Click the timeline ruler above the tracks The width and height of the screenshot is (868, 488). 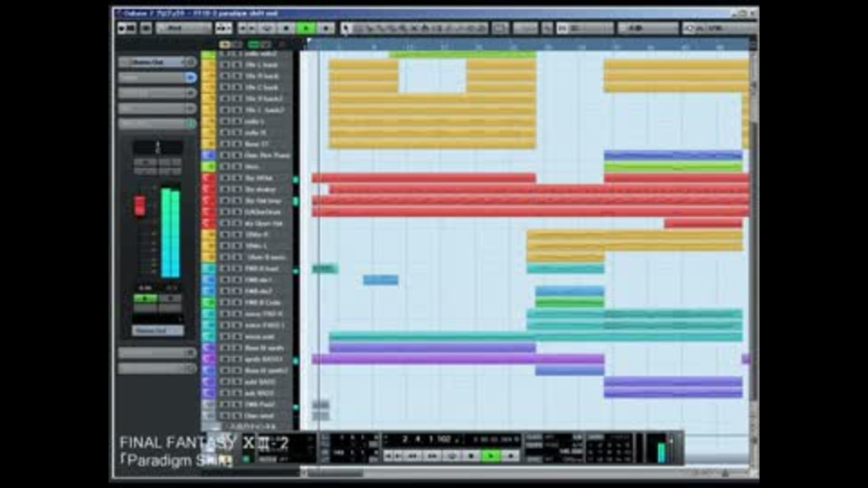pos(526,45)
